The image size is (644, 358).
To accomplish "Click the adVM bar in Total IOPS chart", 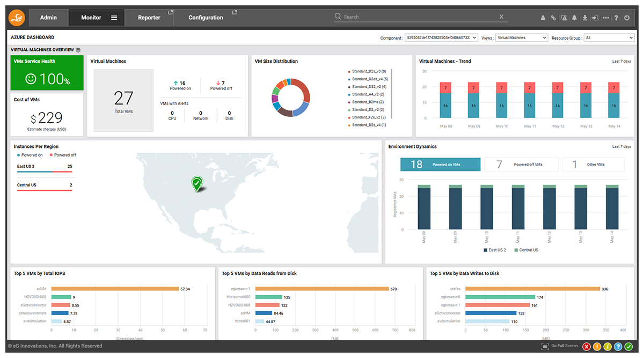I will 115,289.
